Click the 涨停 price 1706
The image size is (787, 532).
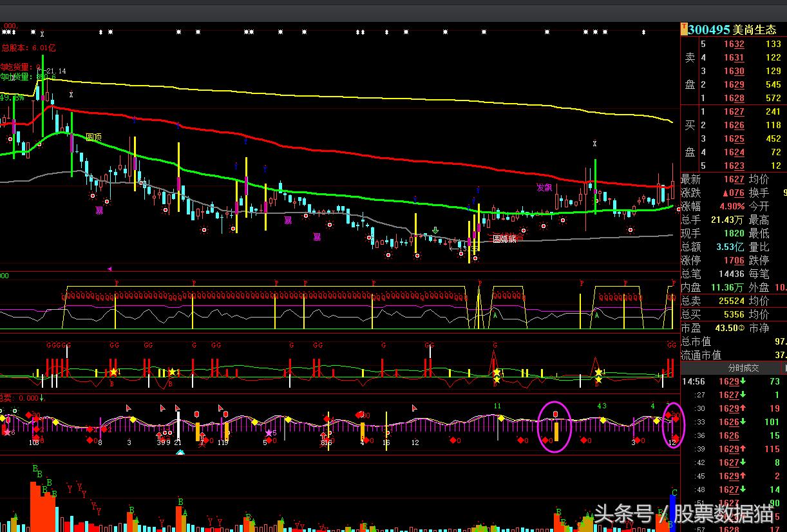(x=734, y=260)
